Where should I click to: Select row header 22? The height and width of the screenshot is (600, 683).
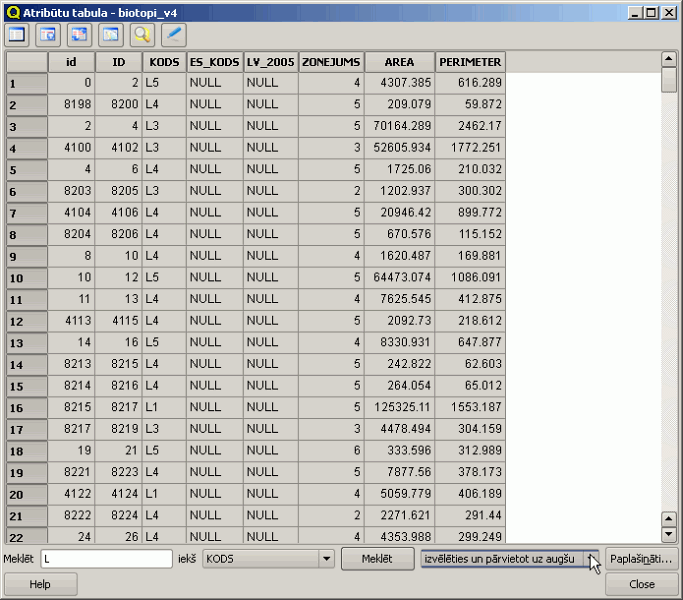coord(27,536)
